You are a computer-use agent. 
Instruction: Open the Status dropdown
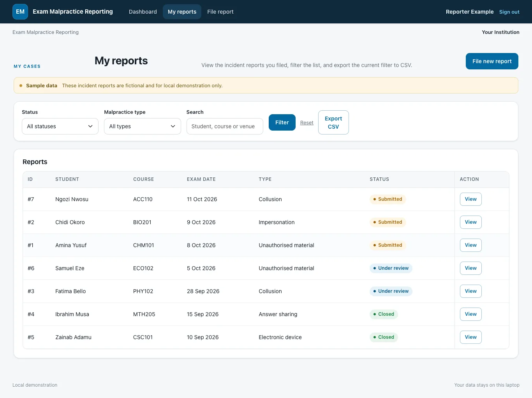60,126
